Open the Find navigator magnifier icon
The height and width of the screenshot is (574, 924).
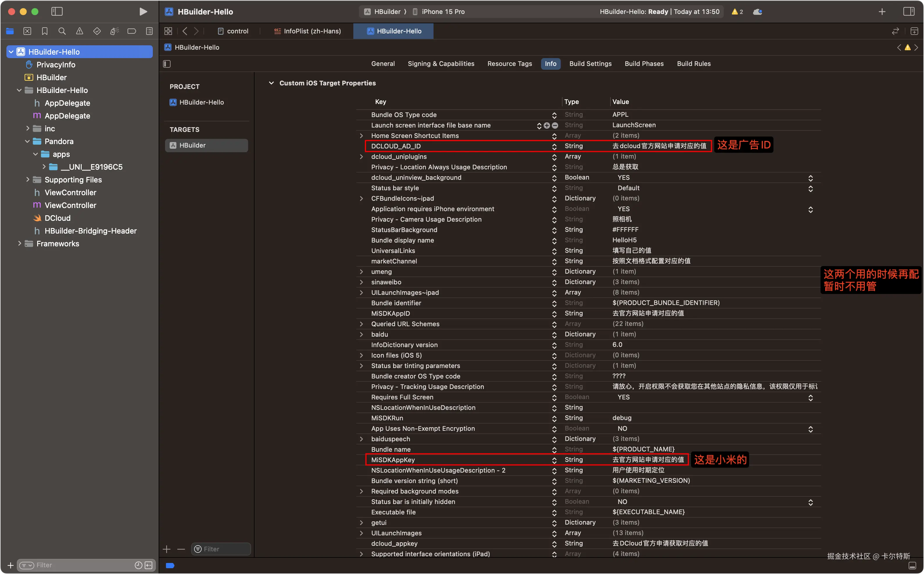62,31
